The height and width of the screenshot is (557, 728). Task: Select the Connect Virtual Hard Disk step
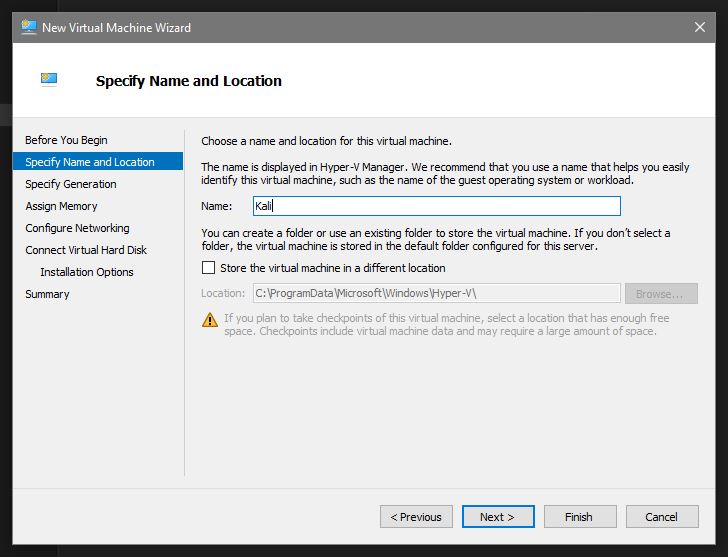tap(86, 250)
